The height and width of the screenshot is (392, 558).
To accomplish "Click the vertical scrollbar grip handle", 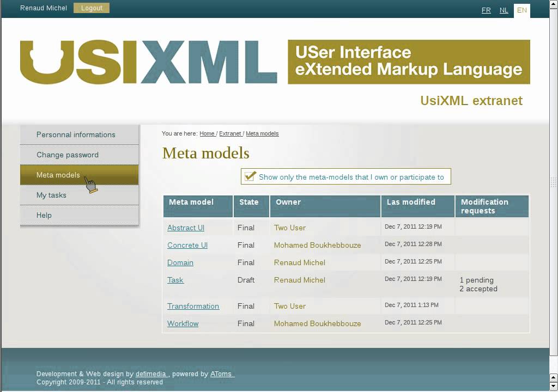I will pos(554,182).
